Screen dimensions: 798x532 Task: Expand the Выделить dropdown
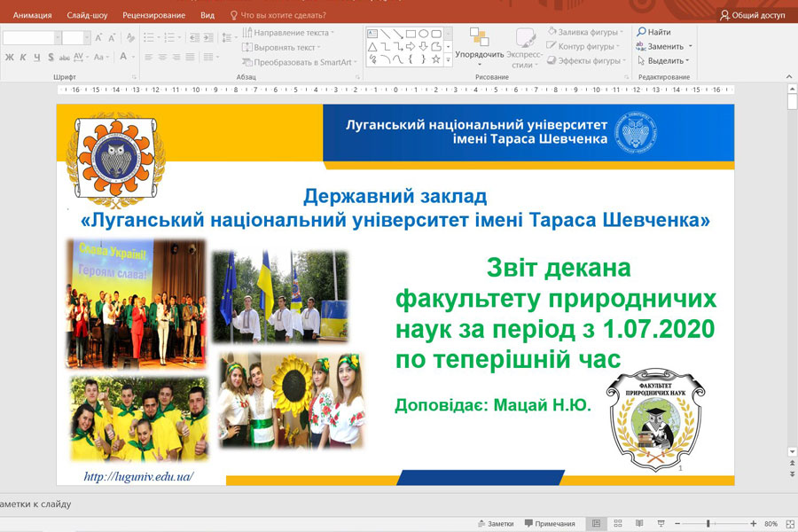point(665,61)
